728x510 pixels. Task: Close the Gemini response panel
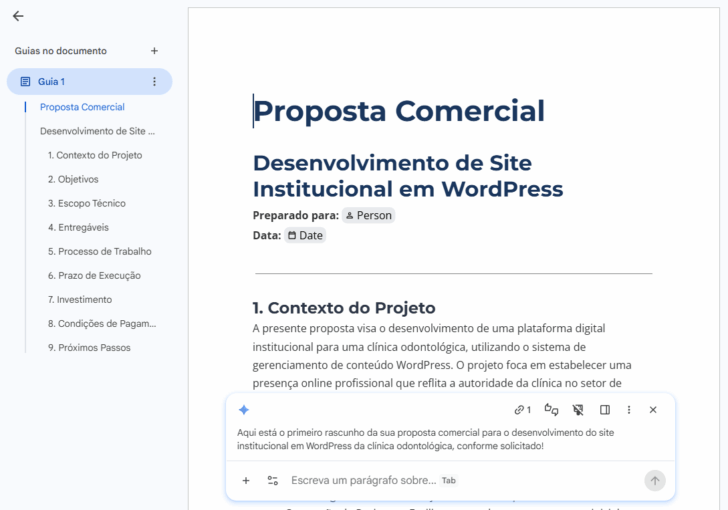(653, 410)
